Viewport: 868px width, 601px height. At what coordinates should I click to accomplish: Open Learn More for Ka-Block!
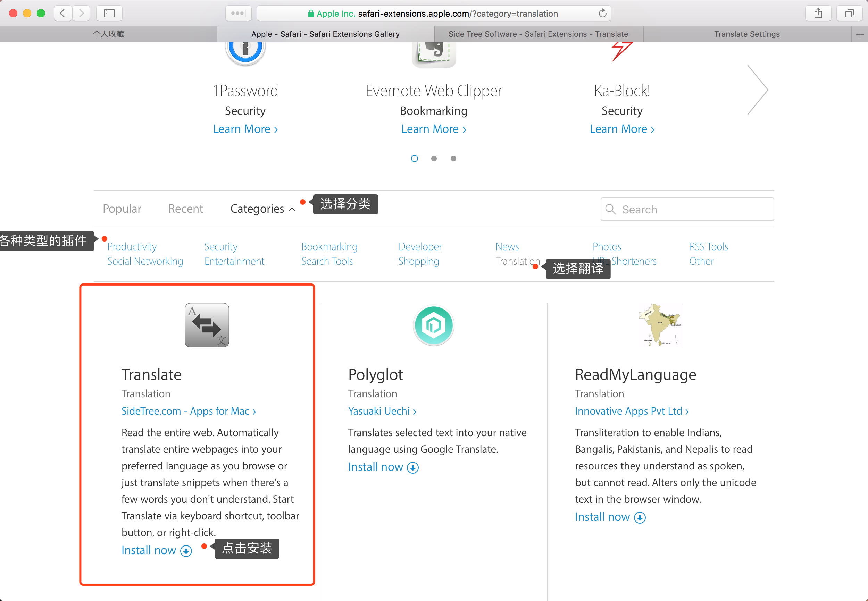[x=622, y=129]
